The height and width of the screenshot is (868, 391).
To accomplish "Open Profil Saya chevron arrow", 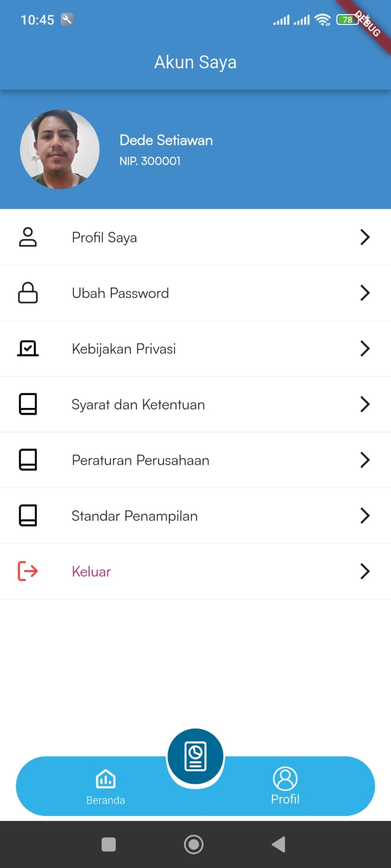I will click(365, 237).
